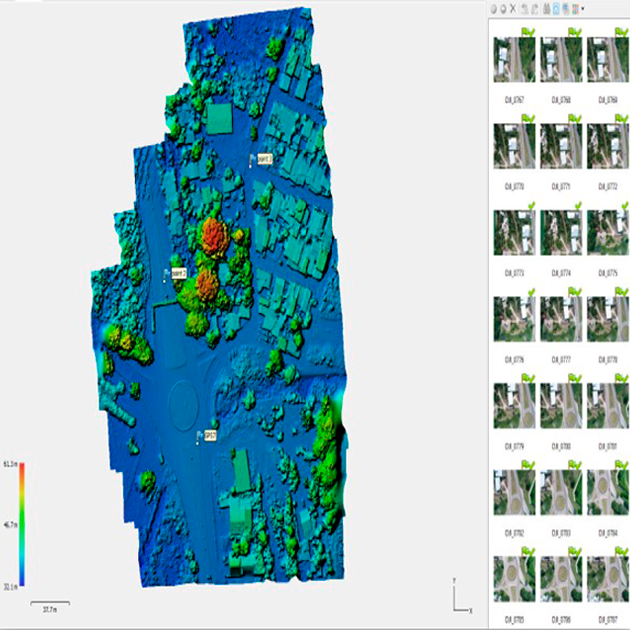Click the first rotate photo icon

click(x=524, y=8)
